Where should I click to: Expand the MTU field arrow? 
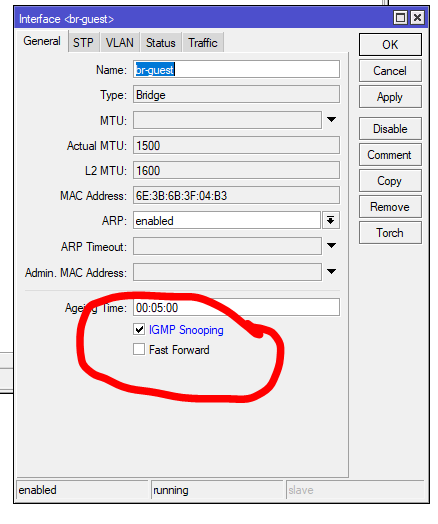331,120
